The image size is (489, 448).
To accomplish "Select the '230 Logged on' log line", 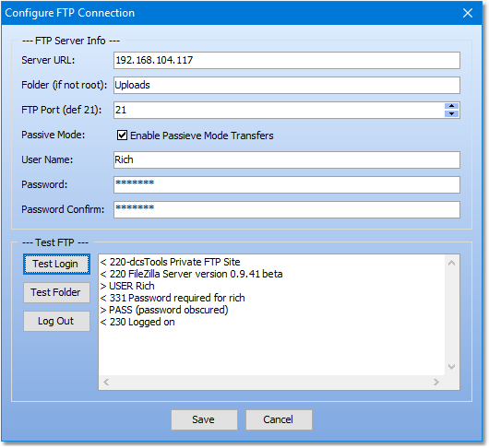I will point(137,322).
